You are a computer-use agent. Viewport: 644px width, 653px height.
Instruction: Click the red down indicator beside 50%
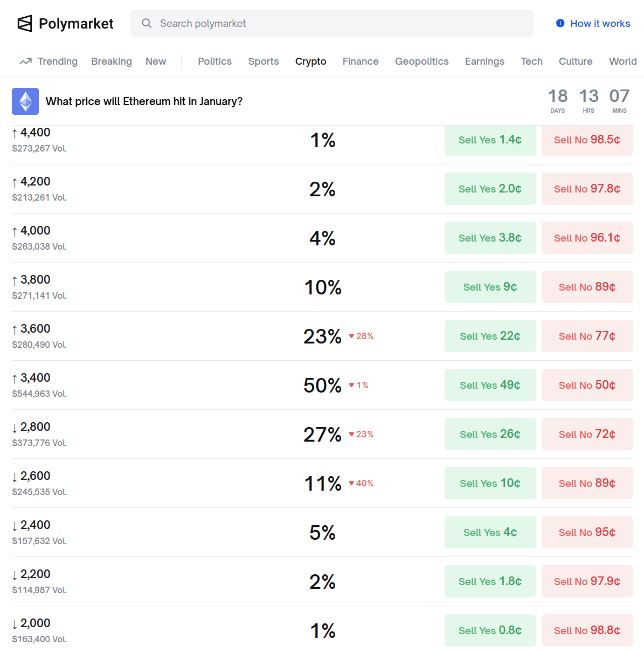pos(351,385)
